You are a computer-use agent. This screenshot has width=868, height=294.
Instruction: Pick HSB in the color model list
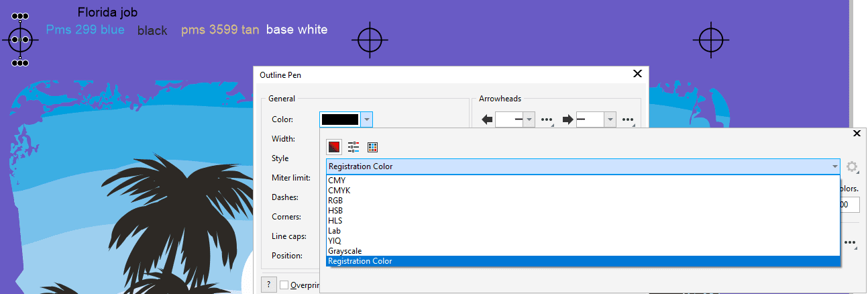[335, 211]
